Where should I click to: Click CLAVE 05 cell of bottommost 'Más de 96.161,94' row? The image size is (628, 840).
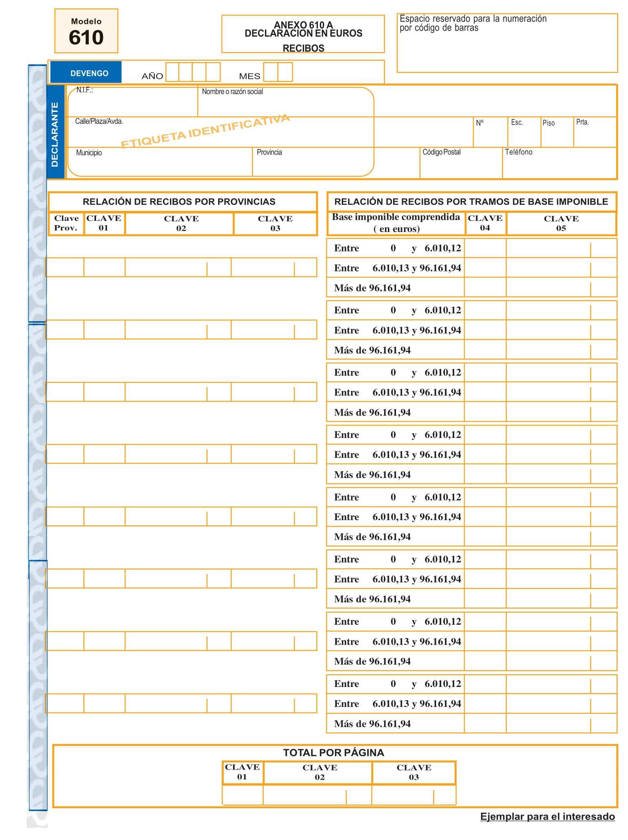pyautogui.click(x=562, y=723)
